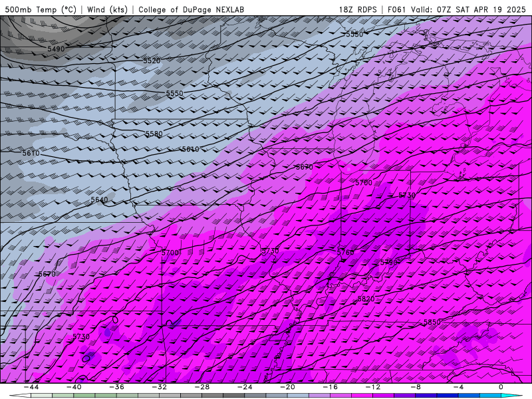
Task: Select the 5640 contour label
Action: [x=99, y=200]
